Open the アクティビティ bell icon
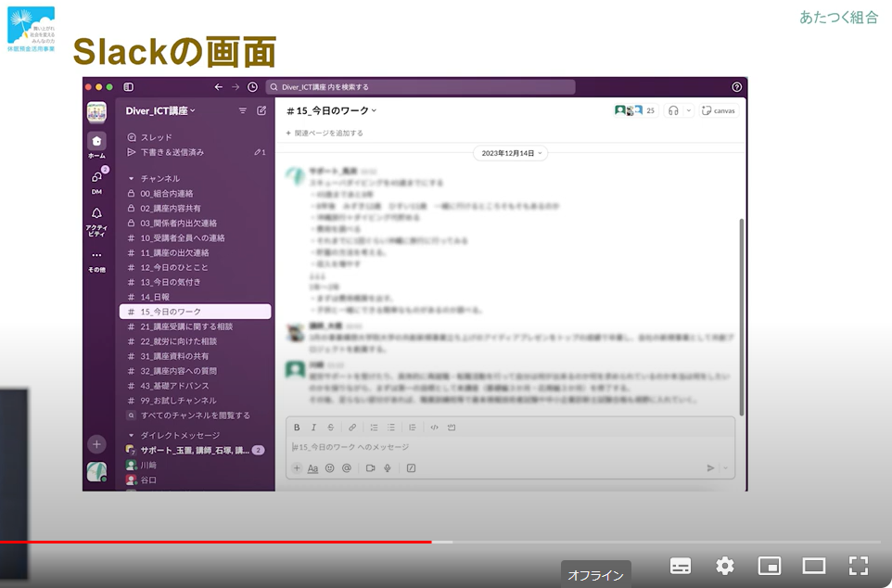This screenshot has height=588, width=892. point(96,213)
